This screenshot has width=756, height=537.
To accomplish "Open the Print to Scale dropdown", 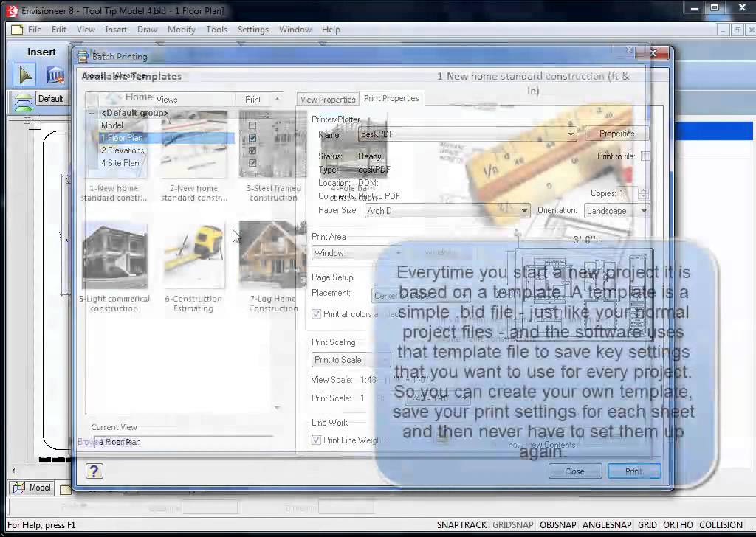I will click(x=351, y=360).
